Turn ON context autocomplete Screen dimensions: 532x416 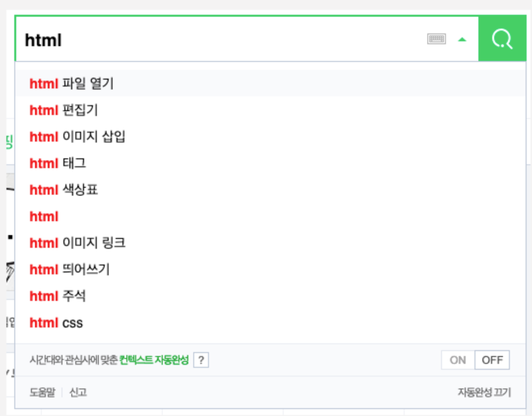point(458,360)
